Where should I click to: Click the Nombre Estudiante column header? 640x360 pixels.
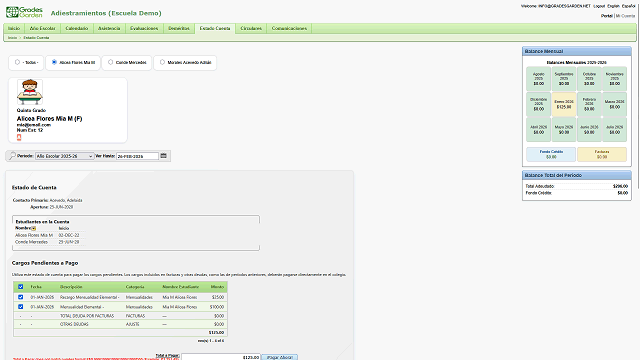tap(180, 287)
